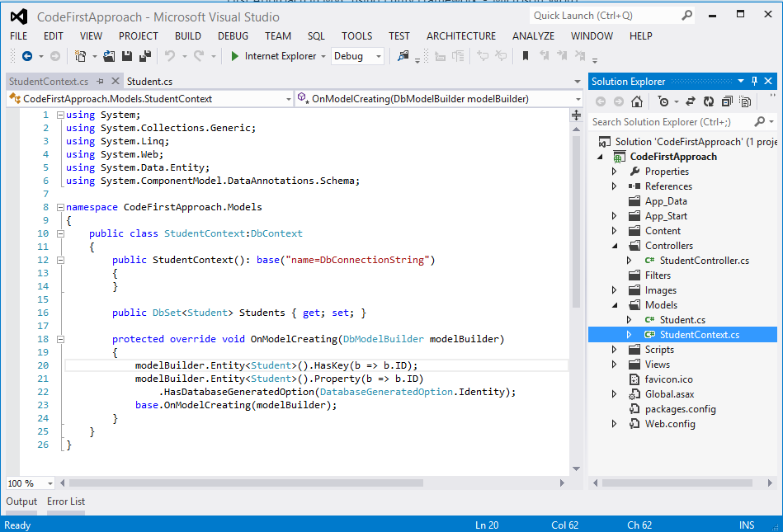Click Collapse All in Solution Explorer
The width and height of the screenshot is (783, 532).
tap(727, 101)
